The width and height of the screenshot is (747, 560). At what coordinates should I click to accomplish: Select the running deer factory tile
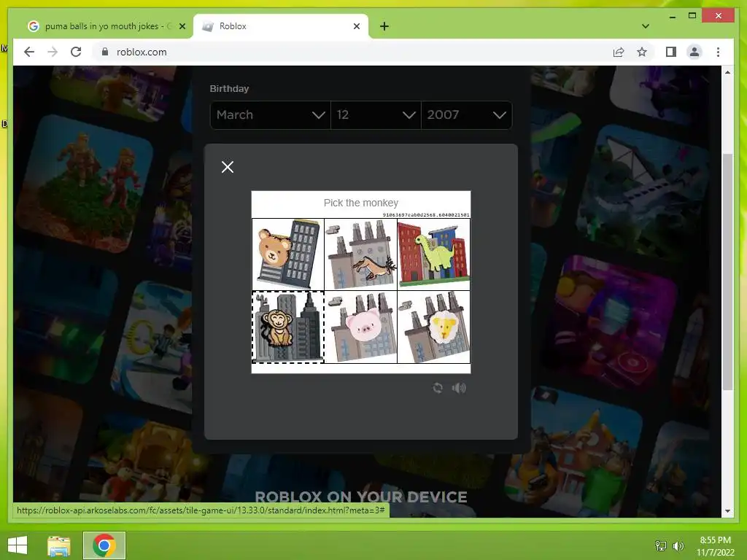[360, 254]
